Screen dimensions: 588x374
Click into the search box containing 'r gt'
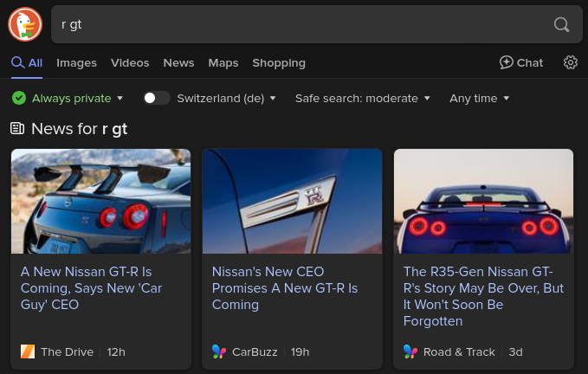point(294,25)
